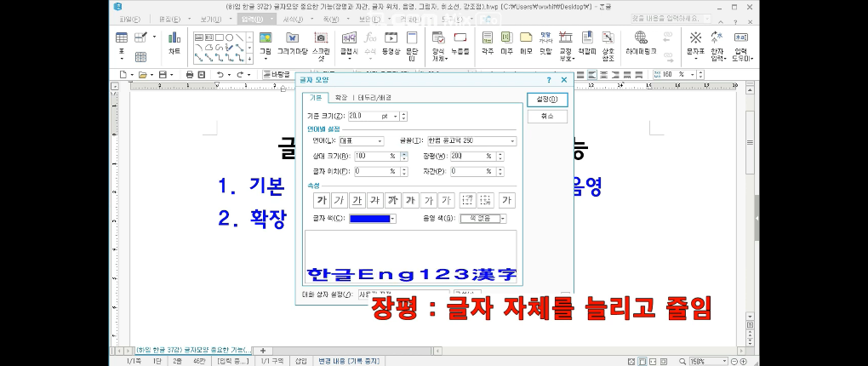Add a 메모 memo note
Image resolution: width=868 pixels, height=366 pixels.
point(526,43)
